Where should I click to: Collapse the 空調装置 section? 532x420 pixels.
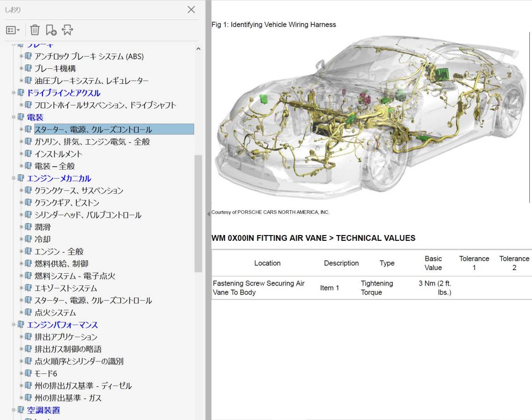pyautogui.click(x=14, y=410)
